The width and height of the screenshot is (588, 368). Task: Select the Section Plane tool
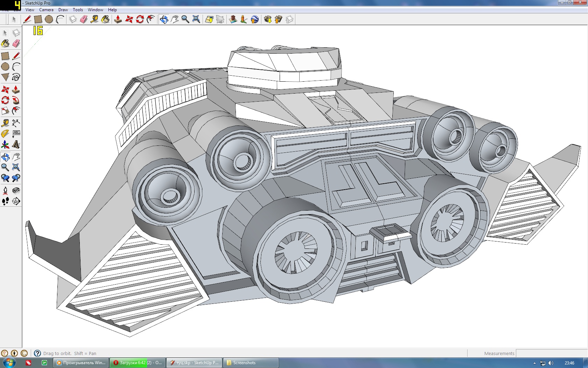16,201
